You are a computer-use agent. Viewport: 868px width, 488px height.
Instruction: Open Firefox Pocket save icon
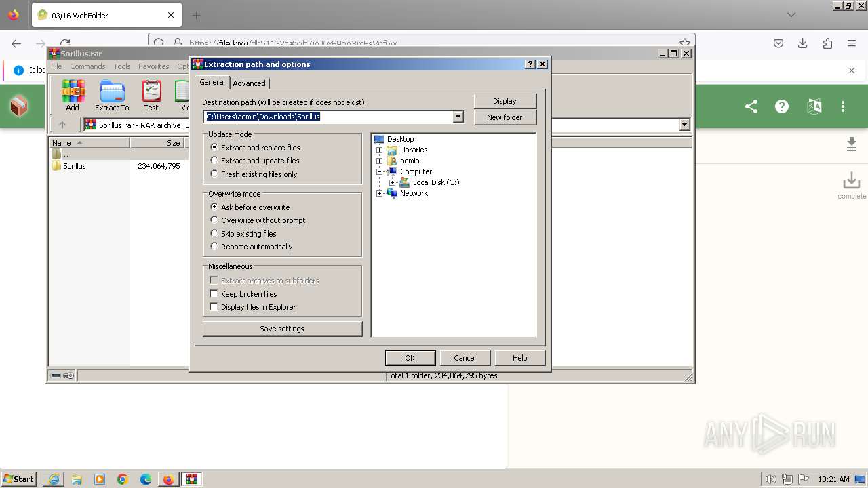pyautogui.click(x=778, y=43)
